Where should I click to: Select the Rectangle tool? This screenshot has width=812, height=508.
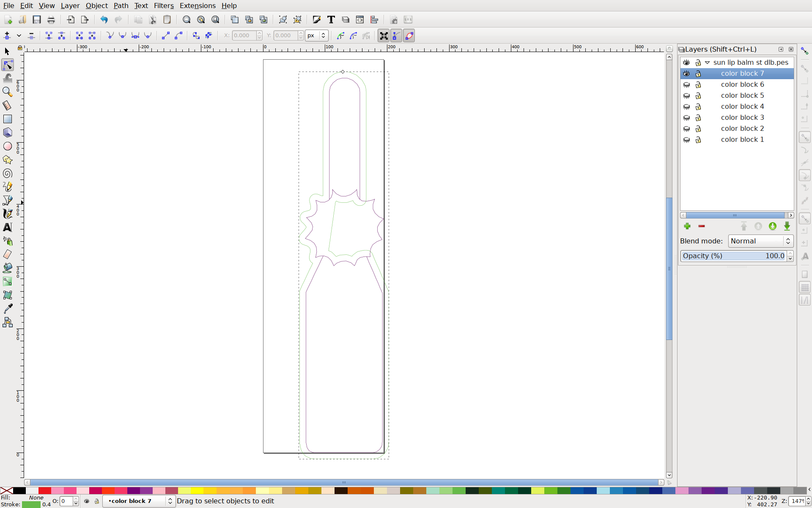[x=8, y=119]
